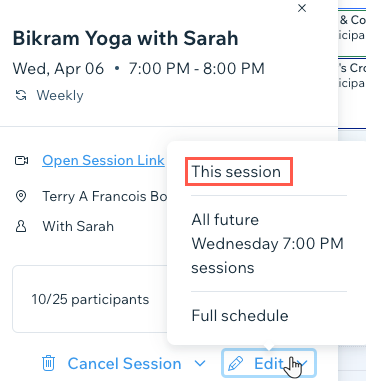Click the trash can icon
This screenshot has height=381, width=366.
(48, 363)
